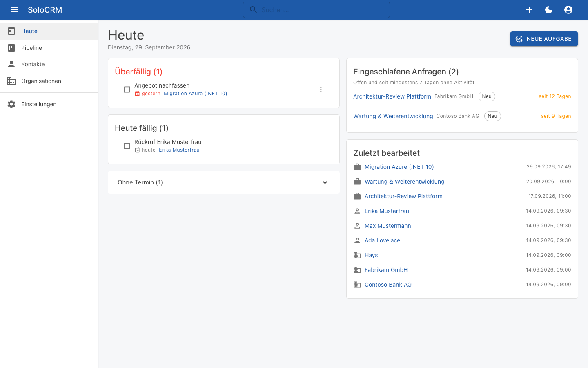588x368 pixels.
Task: Expand the Ohne Termin section
Action: [224, 182]
